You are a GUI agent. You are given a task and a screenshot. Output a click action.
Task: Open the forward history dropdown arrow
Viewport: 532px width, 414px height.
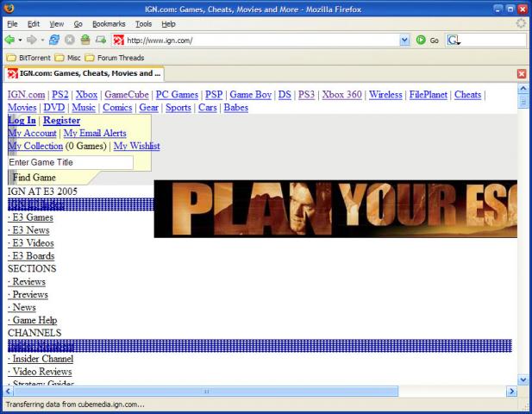pos(41,40)
